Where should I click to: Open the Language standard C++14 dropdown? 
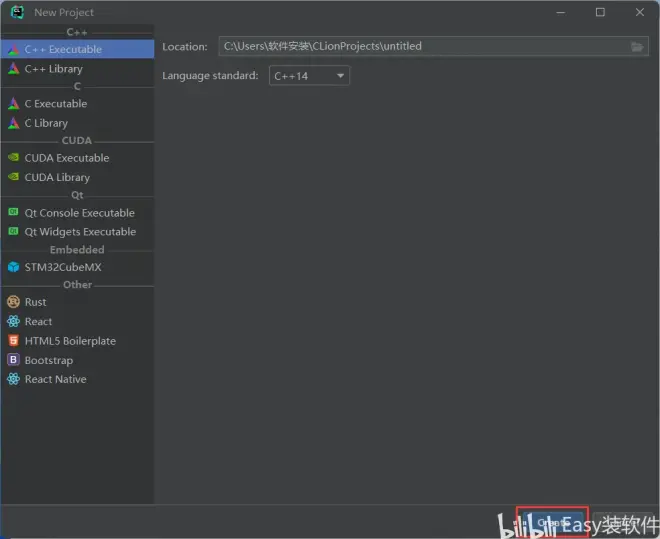pos(309,76)
